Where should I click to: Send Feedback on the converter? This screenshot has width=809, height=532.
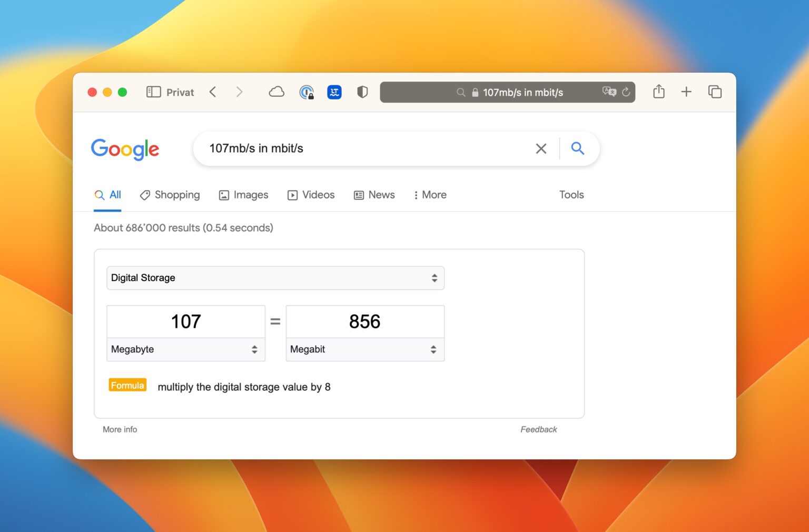click(x=539, y=429)
